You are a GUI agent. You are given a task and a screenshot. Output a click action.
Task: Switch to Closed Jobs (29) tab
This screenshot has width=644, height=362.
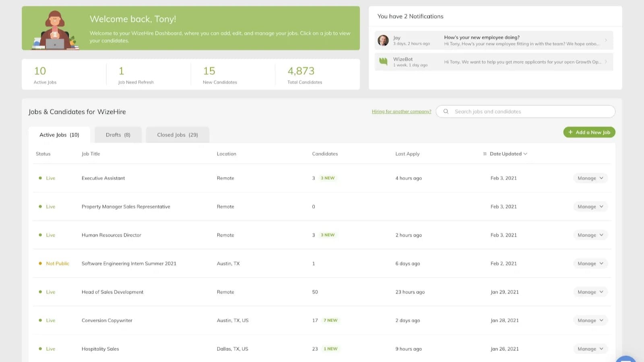click(178, 135)
